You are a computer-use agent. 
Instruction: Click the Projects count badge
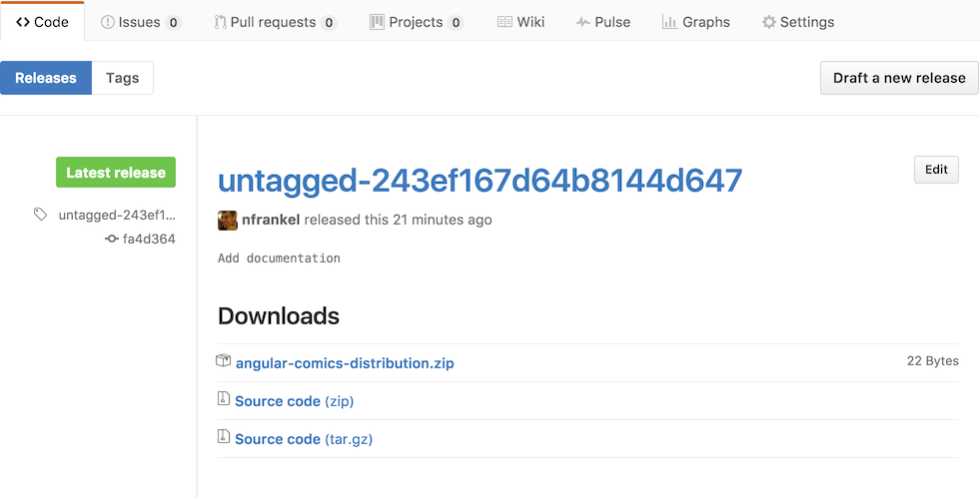tap(456, 23)
